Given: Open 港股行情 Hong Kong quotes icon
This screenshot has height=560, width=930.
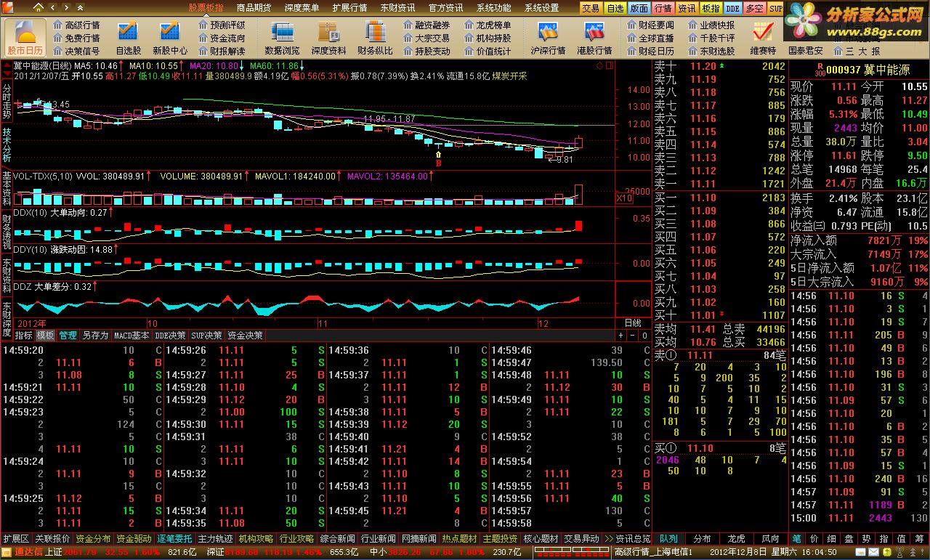Looking at the screenshot, I should (x=594, y=38).
